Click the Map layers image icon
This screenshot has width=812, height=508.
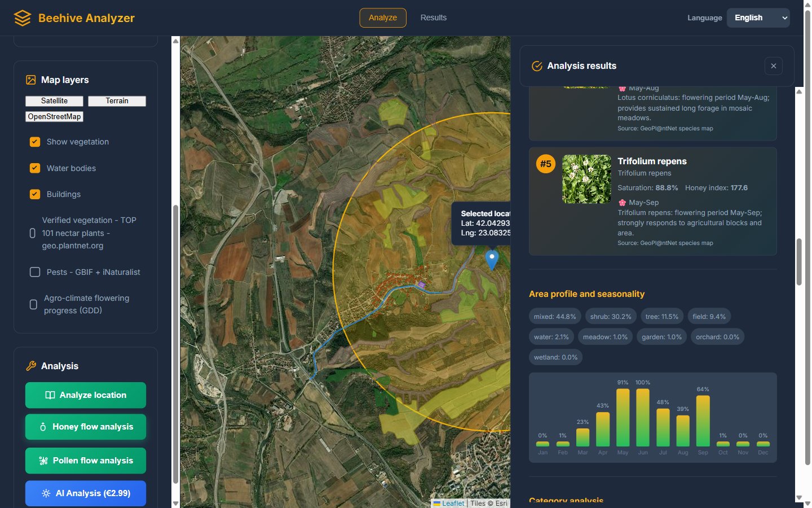click(31, 80)
